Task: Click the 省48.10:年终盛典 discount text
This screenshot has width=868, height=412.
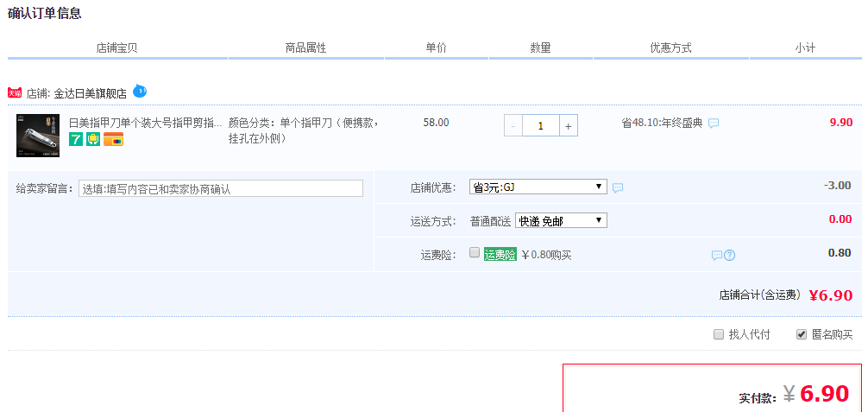Action: [x=662, y=123]
